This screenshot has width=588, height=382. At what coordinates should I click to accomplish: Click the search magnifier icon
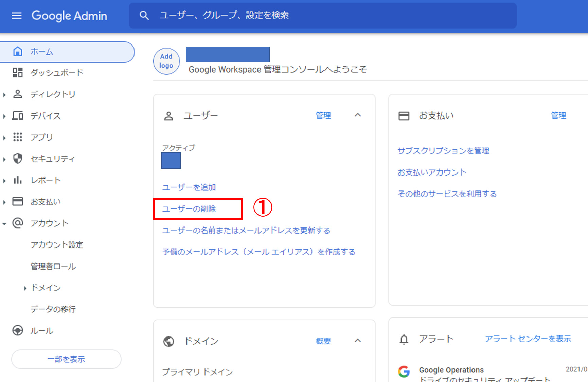click(x=144, y=15)
